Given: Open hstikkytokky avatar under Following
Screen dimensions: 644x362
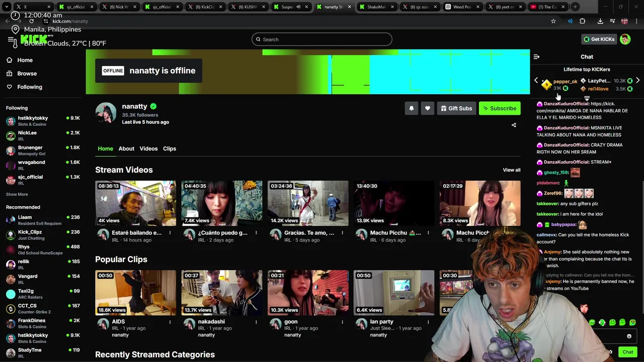Looking at the screenshot, I should [x=11, y=121].
